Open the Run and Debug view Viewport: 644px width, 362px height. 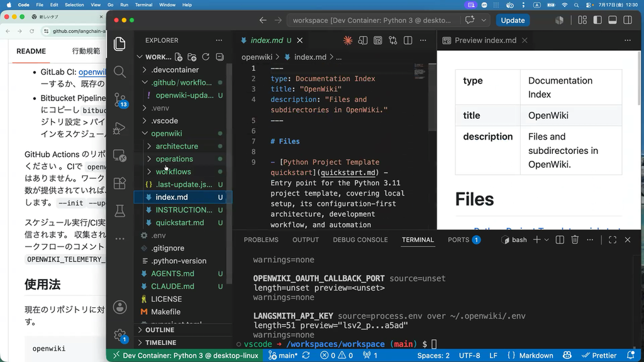click(x=119, y=128)
